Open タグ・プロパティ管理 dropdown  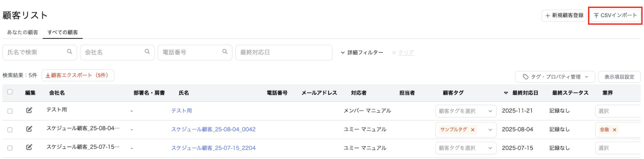[555, 77]
